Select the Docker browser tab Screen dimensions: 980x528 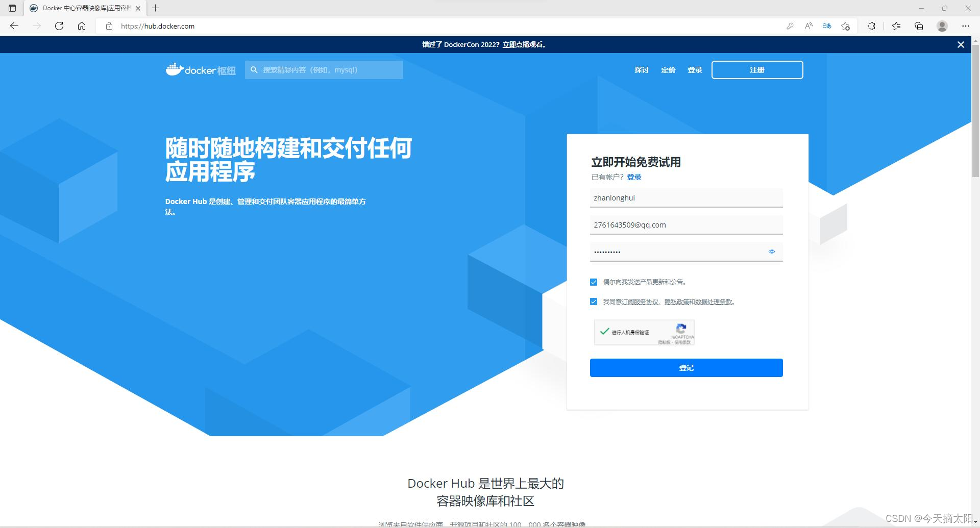click(84, 8)
